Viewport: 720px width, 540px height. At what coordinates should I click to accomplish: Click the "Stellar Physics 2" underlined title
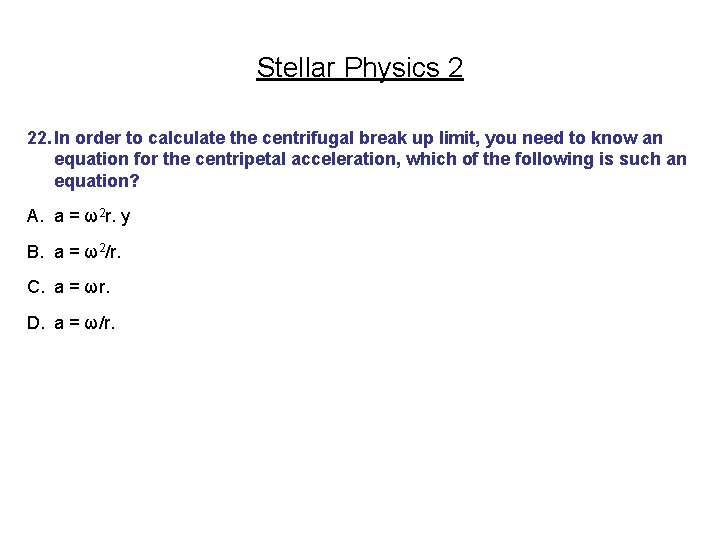359,68
